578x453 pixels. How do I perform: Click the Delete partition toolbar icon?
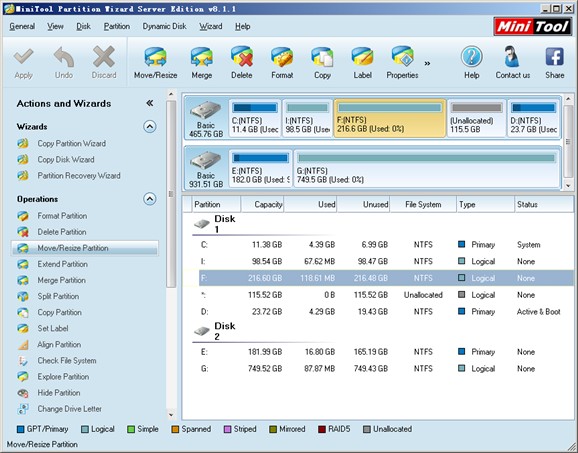[242, 57]
